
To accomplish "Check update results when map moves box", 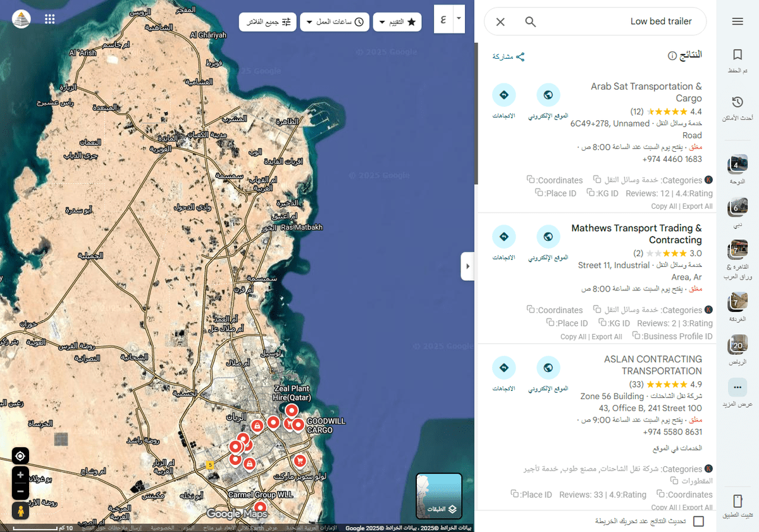I will (x=698, y=521).
